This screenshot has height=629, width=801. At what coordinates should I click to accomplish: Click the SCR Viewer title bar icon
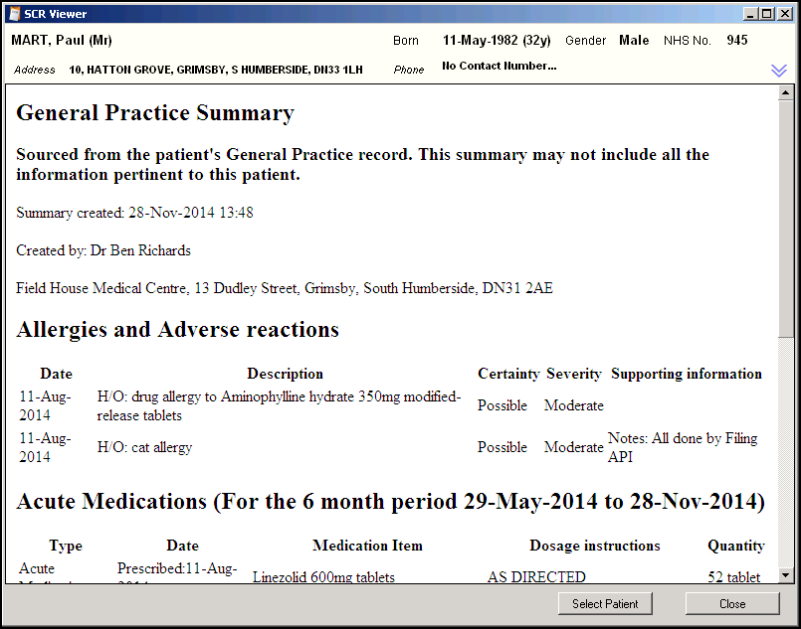tap(14, 14)
